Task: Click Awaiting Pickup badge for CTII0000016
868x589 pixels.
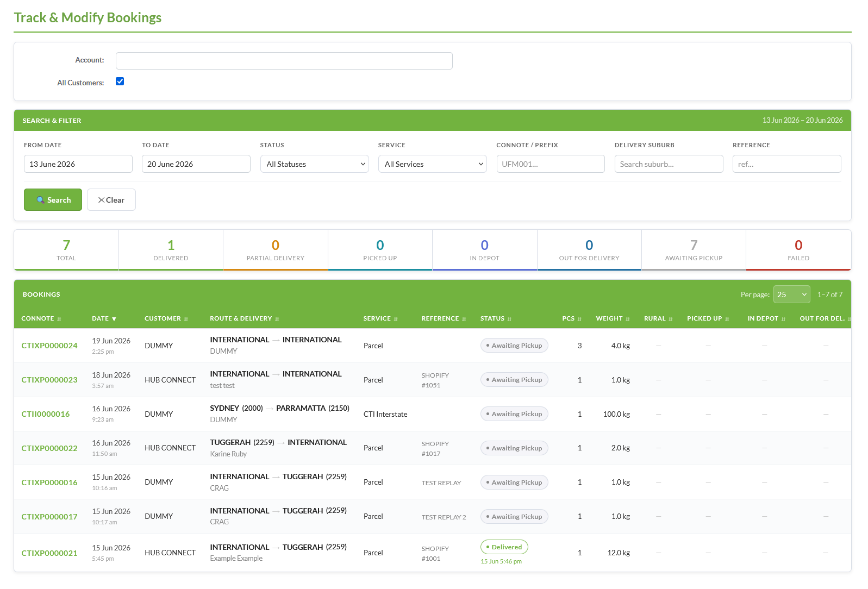Action: [514, 414]
